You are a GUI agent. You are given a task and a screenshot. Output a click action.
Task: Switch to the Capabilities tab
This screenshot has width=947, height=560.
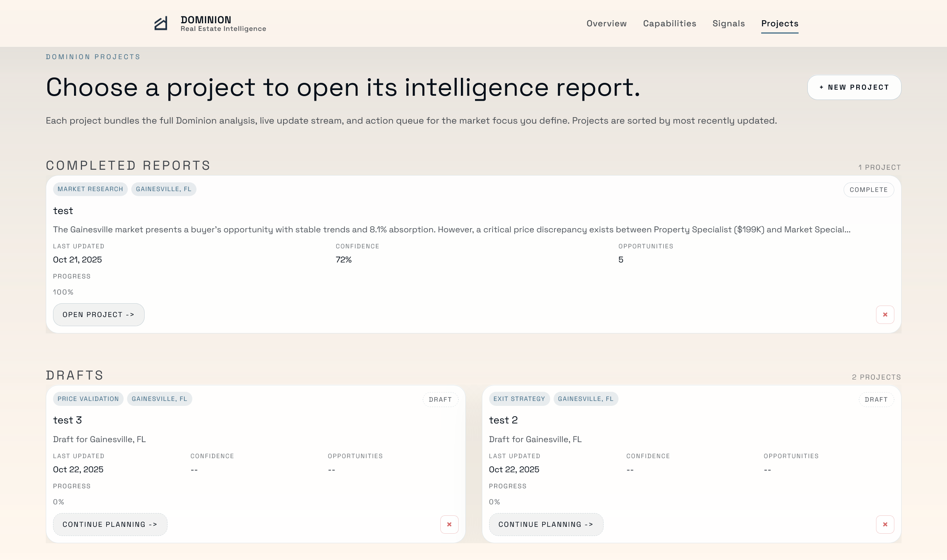tap(669, 24)
